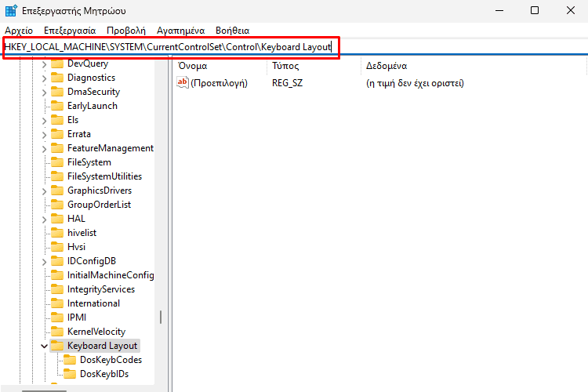The image size is (588, 392).
Task: Click the REG_SZ type cell
Action: pos(287,83)
